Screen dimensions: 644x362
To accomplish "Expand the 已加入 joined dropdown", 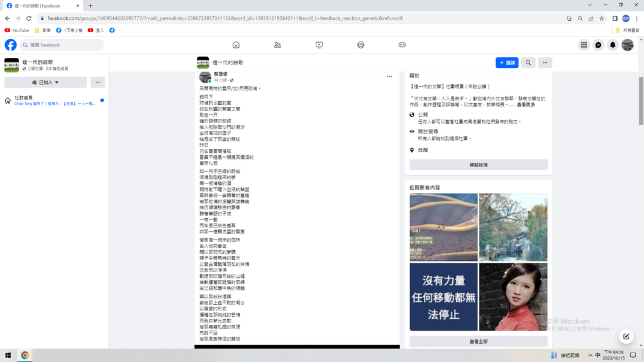I will pyautogui.click(x=45, y=82).
